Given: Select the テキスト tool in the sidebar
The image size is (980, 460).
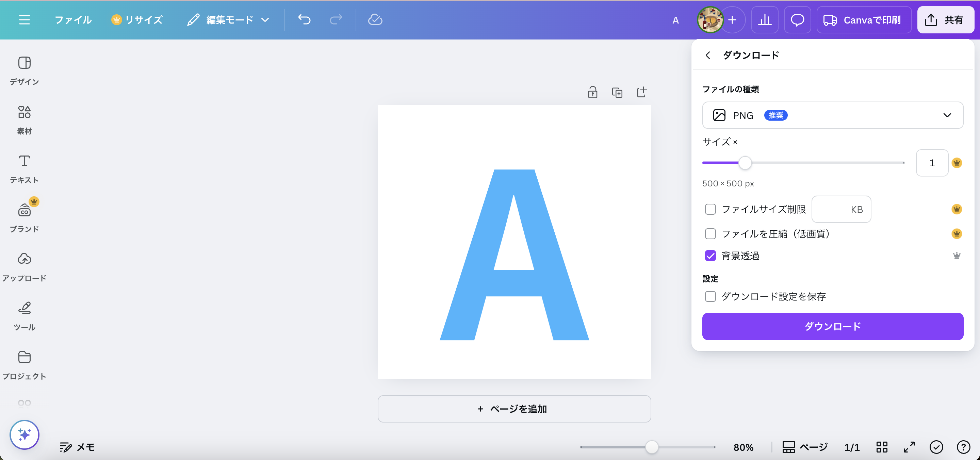Looking at the screenshot, I should coord(24,169).
